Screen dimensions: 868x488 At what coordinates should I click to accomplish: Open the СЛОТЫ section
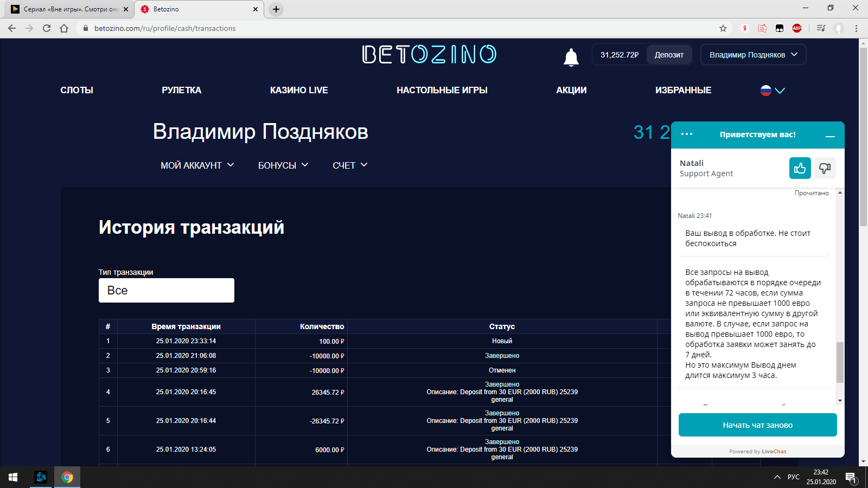[x=77, y=90]
